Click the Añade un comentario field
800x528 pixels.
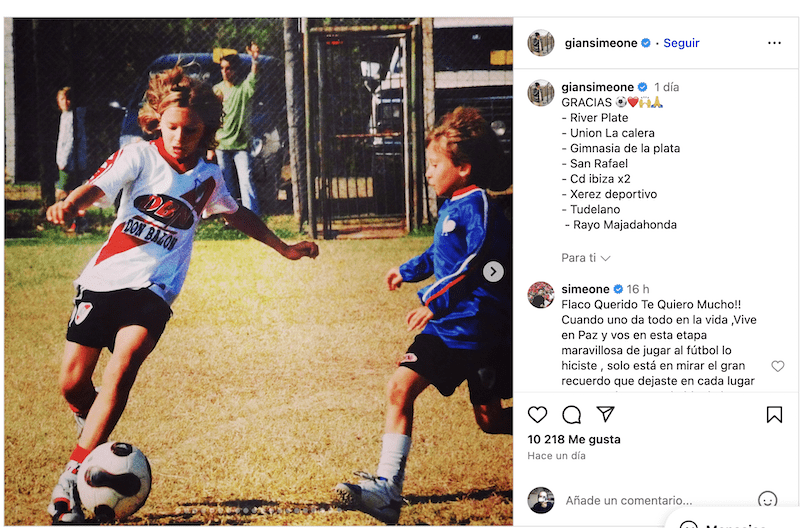(x=629, y=500)
